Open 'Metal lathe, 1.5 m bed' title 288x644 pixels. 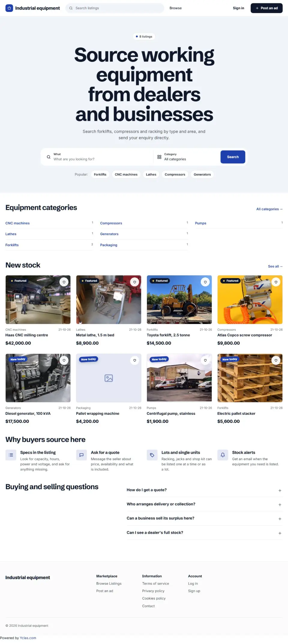(95, 335)
